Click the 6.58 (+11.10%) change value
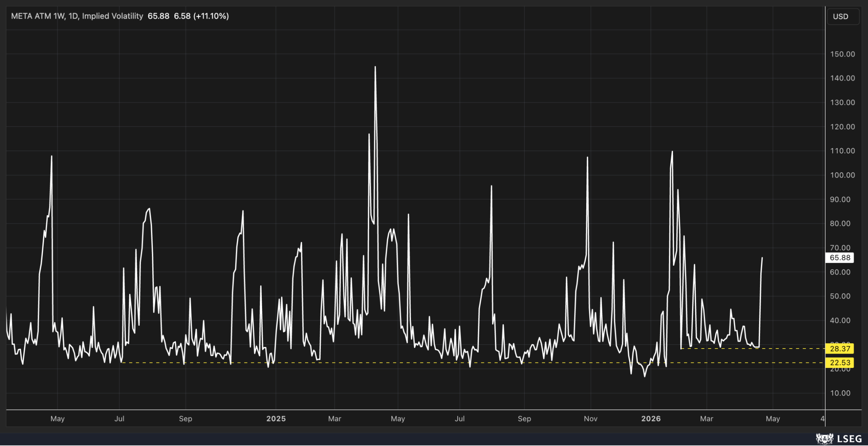The height and width of the screenshot is (446, 868). coord(201,16)
